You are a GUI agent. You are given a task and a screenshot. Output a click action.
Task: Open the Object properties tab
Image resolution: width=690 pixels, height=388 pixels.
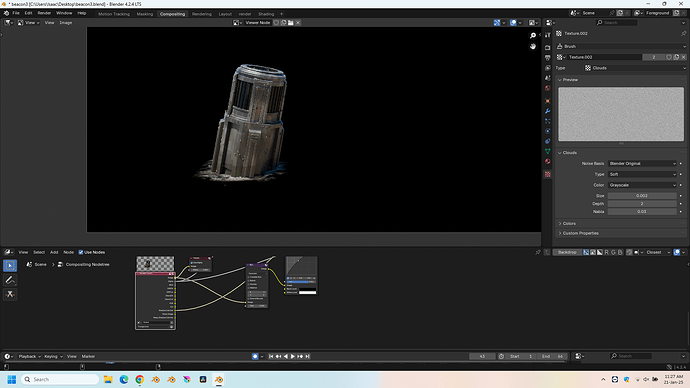(547, 101)
